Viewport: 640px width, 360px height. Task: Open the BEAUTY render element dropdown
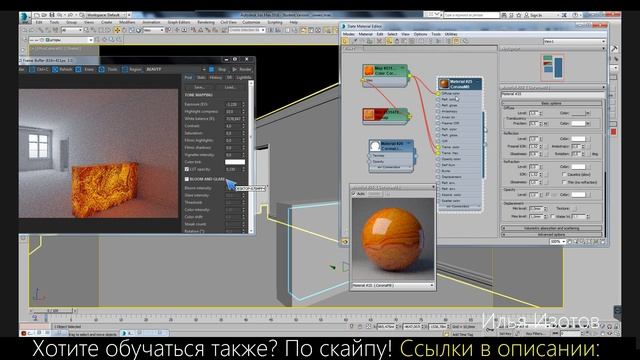pyautogui.click(x=176, y=70)
